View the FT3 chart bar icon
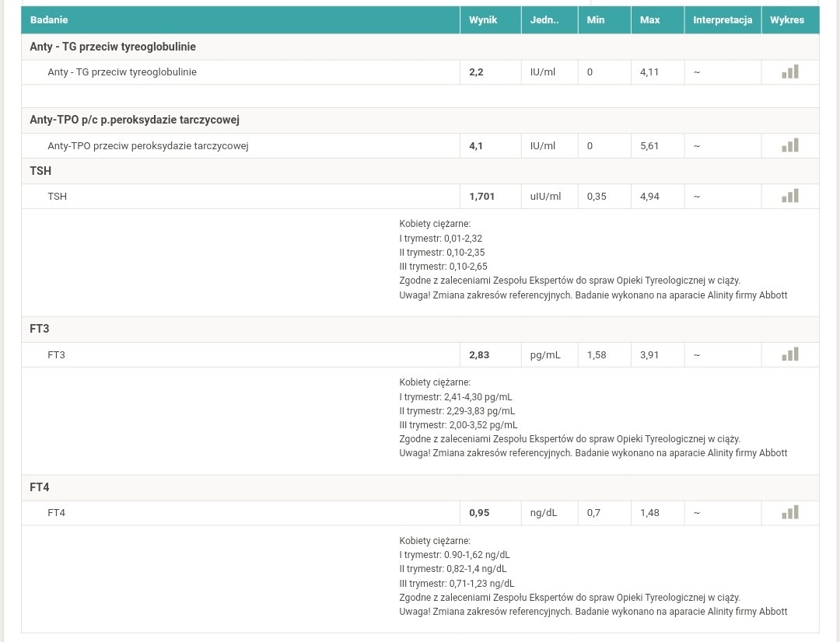This screenshot has width=840, height=642. (x=789, y=354)
